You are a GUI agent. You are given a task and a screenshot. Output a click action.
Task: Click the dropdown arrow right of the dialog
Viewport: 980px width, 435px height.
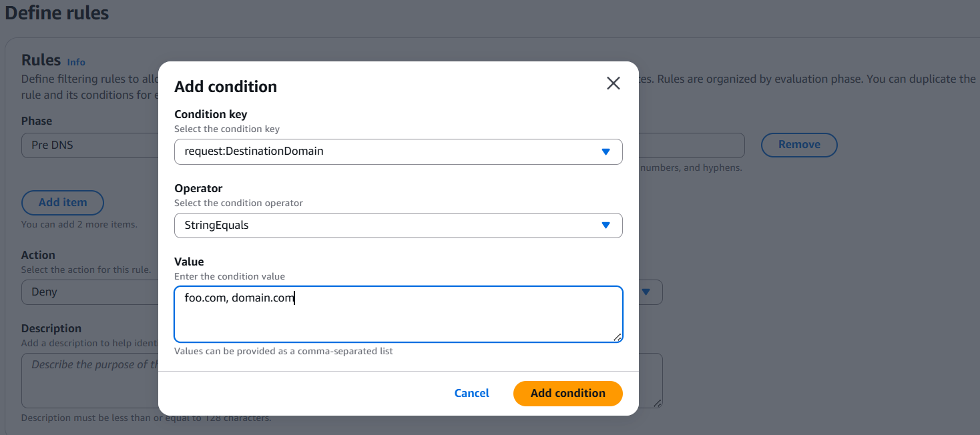pos(646,292)
